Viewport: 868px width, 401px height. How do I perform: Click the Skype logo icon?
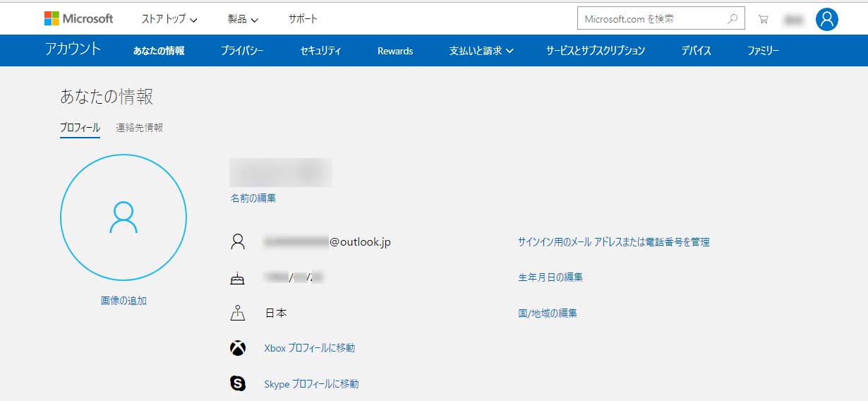[238, 383]
